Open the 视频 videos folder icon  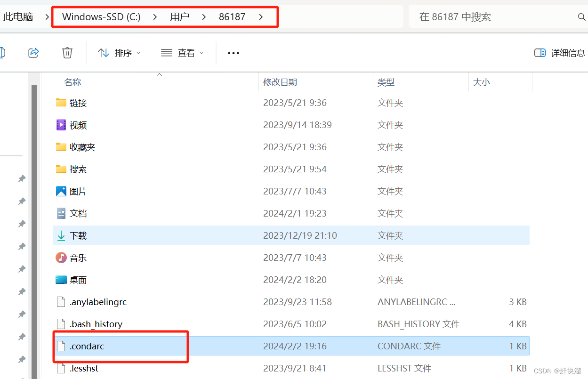62,124
